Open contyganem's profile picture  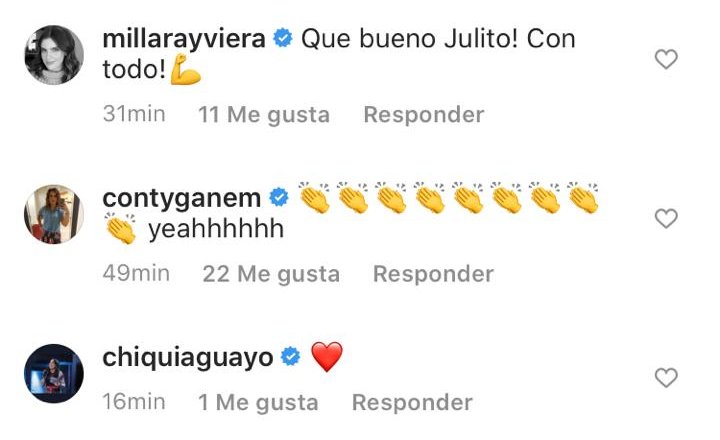tap(54, 214)
